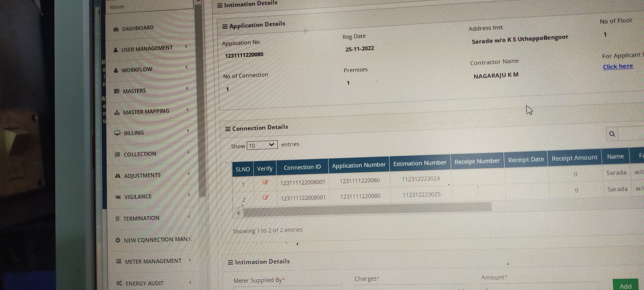
Task: Expand the Masters chevron
Action: [x=187, y=88]
